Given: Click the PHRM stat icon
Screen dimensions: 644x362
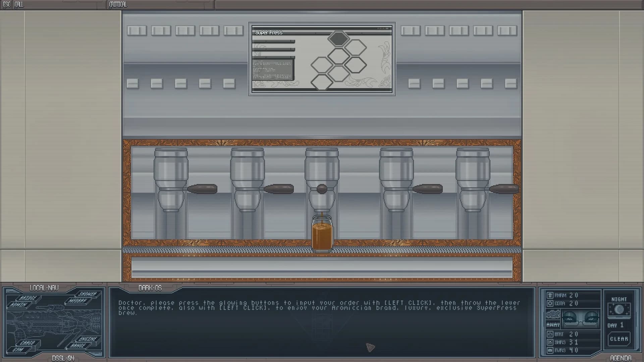Looking at the screenshot, I should point(550,295).
